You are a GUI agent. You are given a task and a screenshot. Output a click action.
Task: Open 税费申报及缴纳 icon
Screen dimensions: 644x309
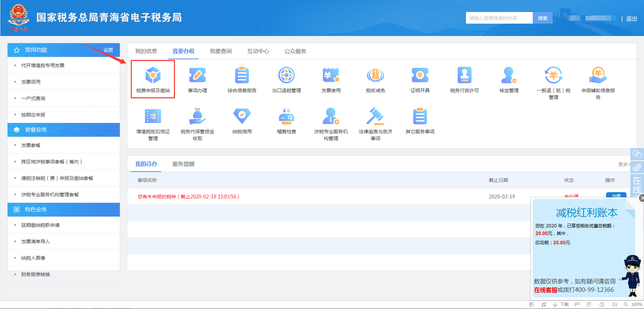coord(153,75)
